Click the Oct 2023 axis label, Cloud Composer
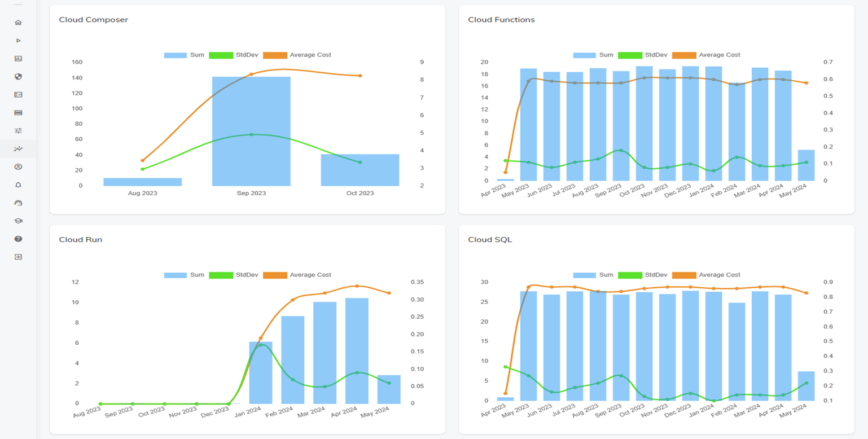Viewport: 868px width, 439px height. pyautogui.click(x=360, y=193)
